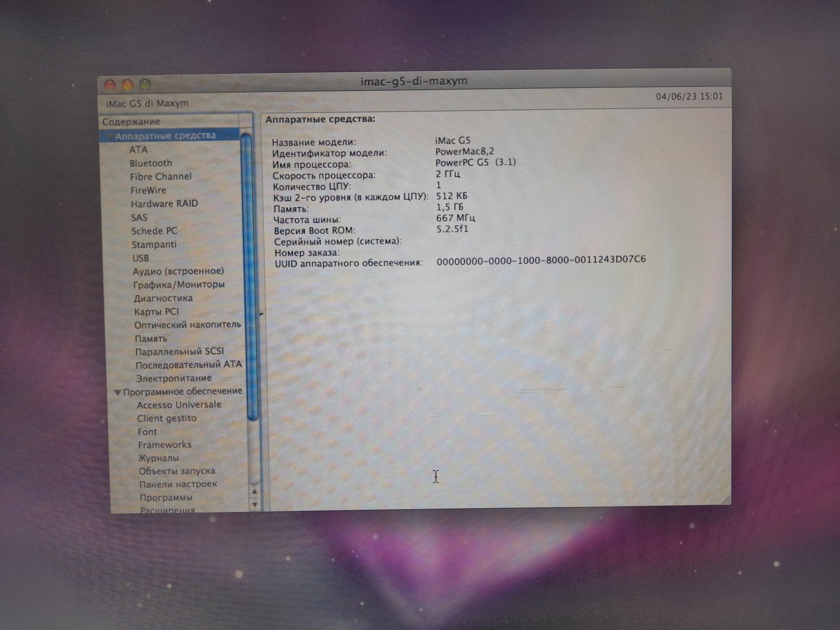Select FireWire in sidebar
Screen dimensions: 840x630
[148, 190]
